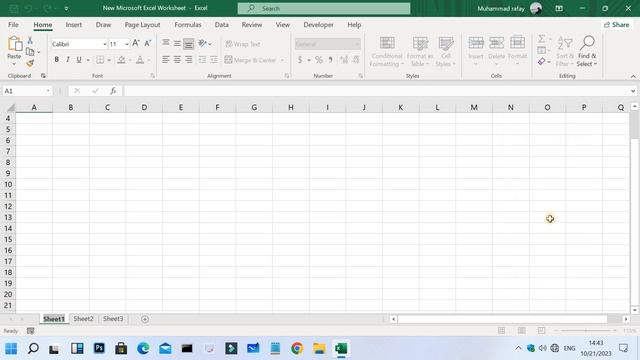Select the Format Painter brush

coord(30,63)
